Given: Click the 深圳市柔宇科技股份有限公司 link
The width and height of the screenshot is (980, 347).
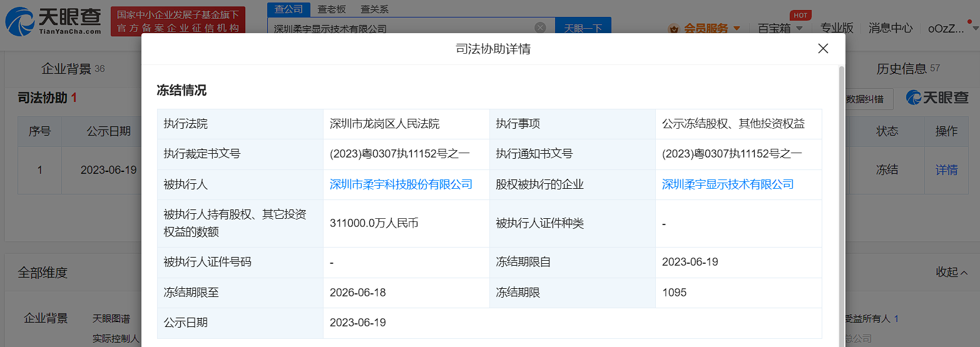Looking at the screenshot, I should pos(401,184).
